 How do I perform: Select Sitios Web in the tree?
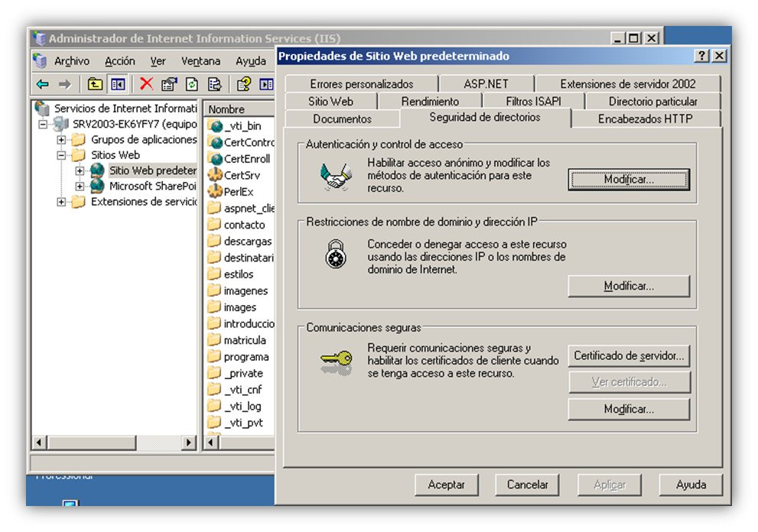[115, 155]
